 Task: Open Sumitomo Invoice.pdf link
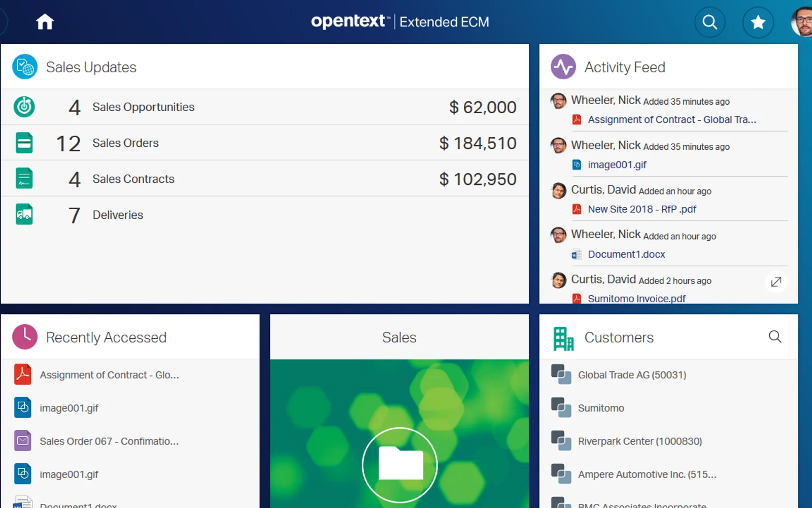[636, 298]
